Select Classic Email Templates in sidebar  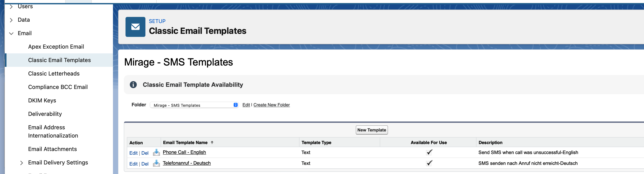[x=60, y=60]
